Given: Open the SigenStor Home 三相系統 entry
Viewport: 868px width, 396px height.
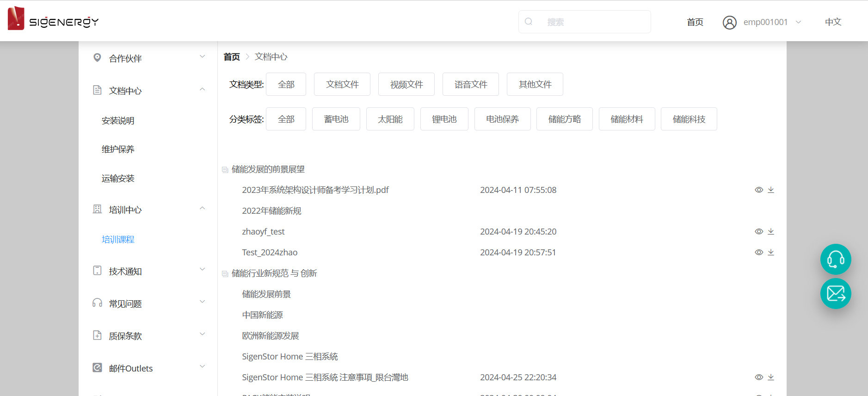Looking at the screenshot, I should click(290, 356).
